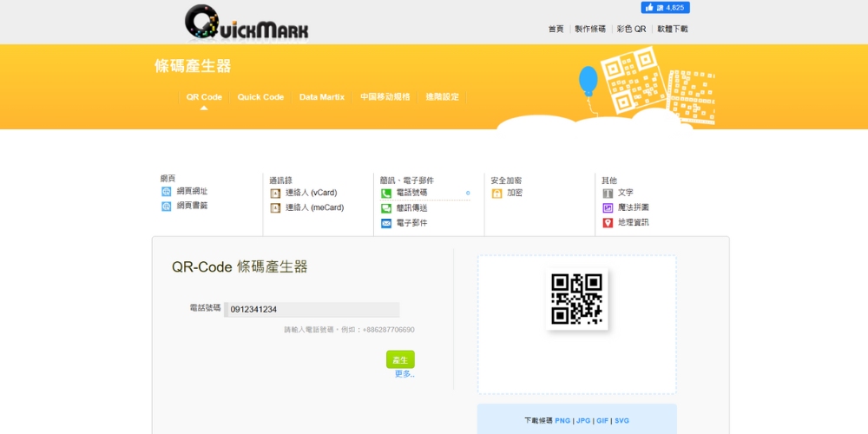This screenshot has width=868, height=434.
Task: Open 彩色 QR in the top navigation
Action: tap(632, 29)
